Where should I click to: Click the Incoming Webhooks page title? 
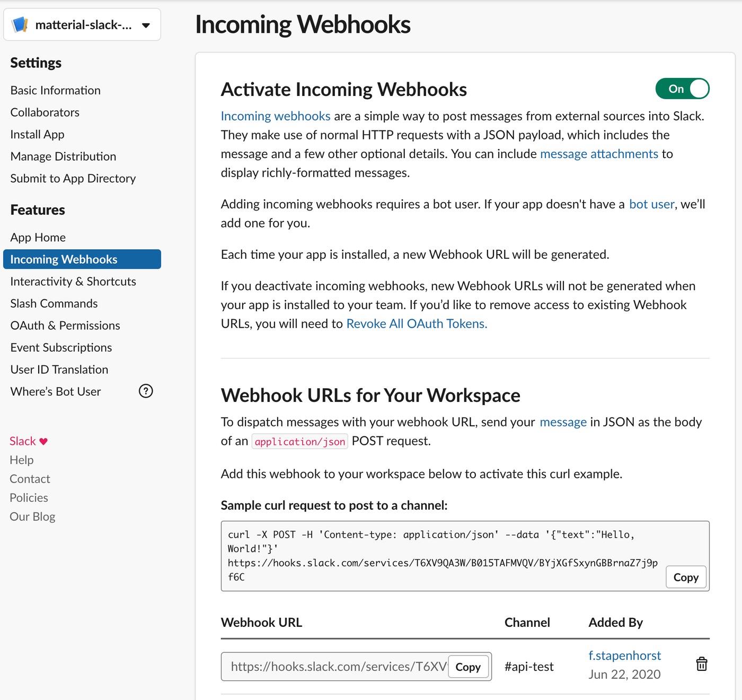click(303, 24)
